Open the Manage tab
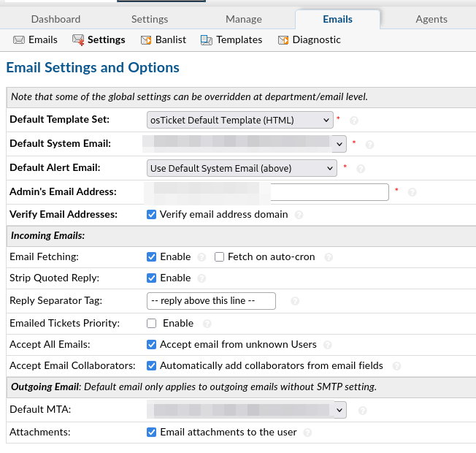Screen dimensions: 476x453 pos(244,19)
